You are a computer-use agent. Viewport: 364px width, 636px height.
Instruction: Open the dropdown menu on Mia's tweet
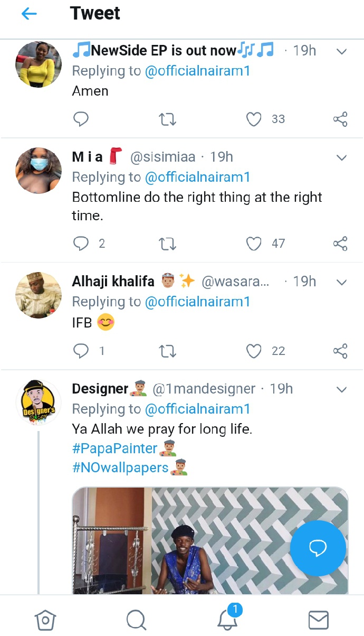pyautogui.click(x=341, y=157)
